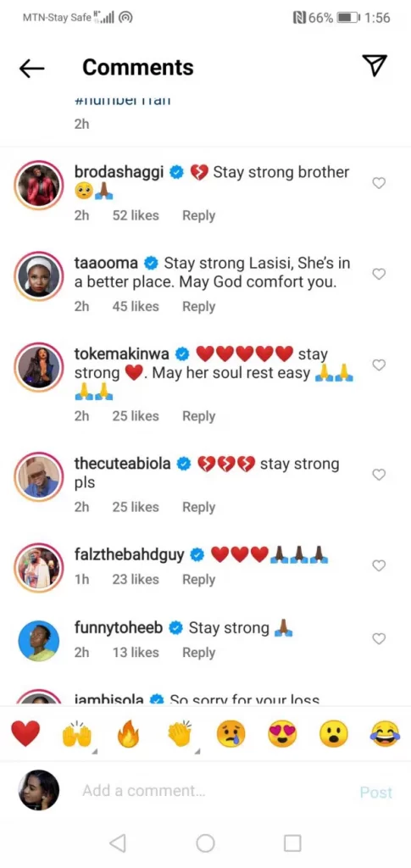Screen dimensions: 411x868
Task: Insert the fire quick emoji
Action: [x=128, y=734]
